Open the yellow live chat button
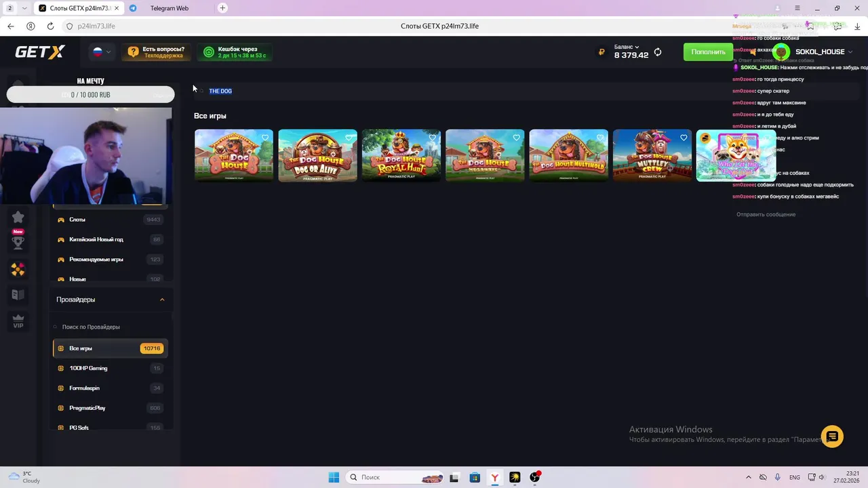This screenshot has height=488, width=868. click(x=832, y=436)
